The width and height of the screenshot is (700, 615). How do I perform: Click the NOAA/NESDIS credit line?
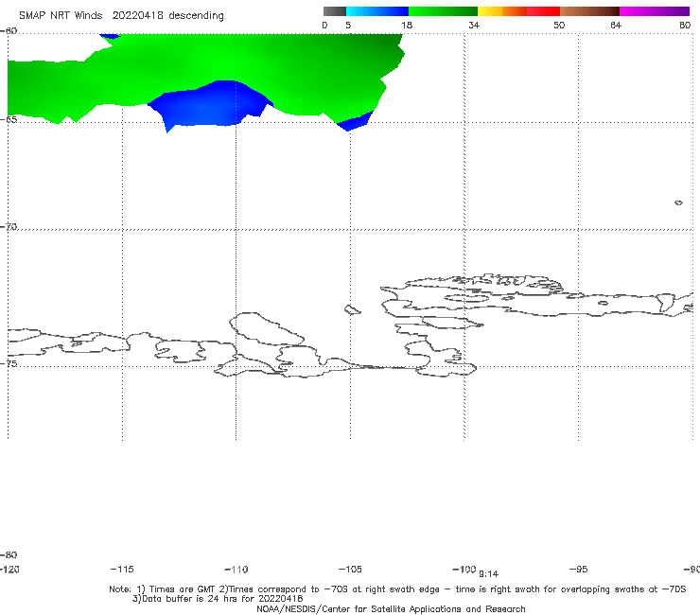pyautogui.click(x=391, y=608)
